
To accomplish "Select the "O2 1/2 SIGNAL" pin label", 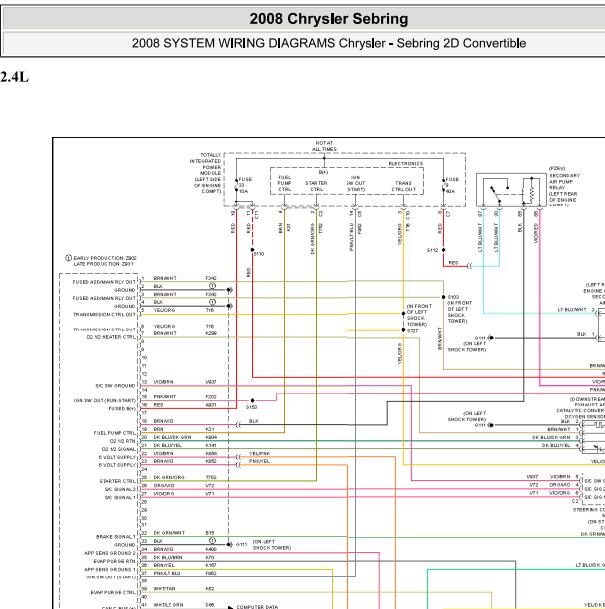I will (x=119, y=449).
